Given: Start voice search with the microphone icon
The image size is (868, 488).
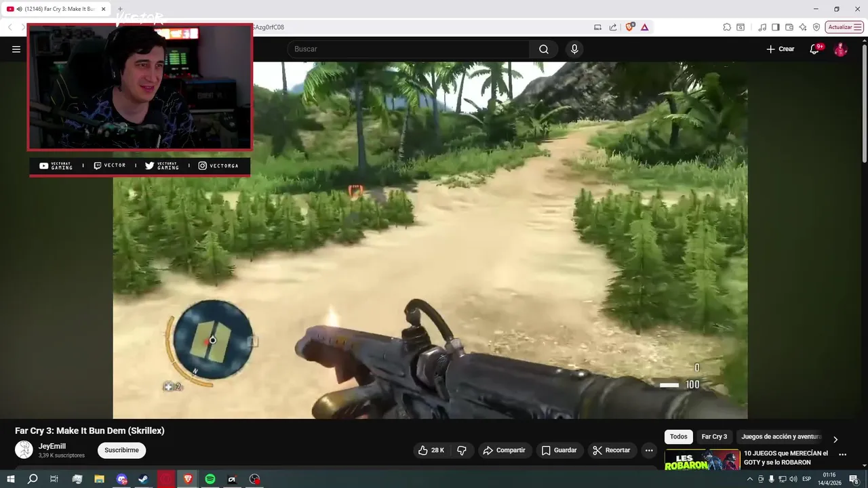Looking at the screenshot, I should point(574,49).
